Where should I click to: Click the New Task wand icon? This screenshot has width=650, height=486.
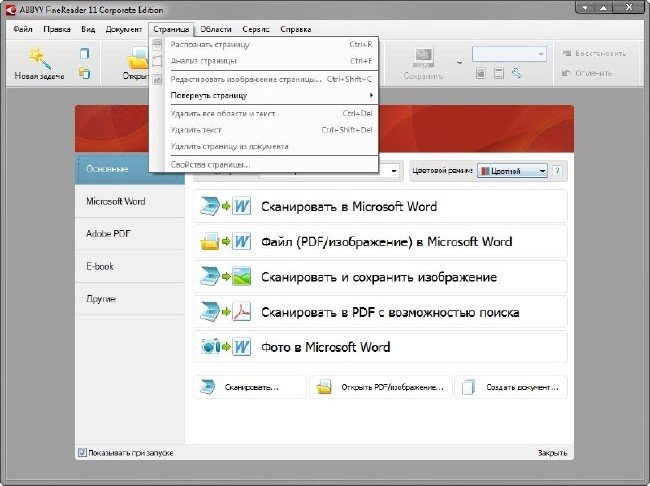coord(39,58)
